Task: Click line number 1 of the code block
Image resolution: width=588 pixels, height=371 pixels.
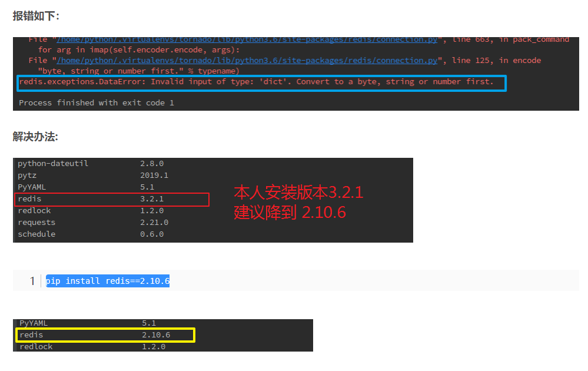Action: click(x=32, y=280)
